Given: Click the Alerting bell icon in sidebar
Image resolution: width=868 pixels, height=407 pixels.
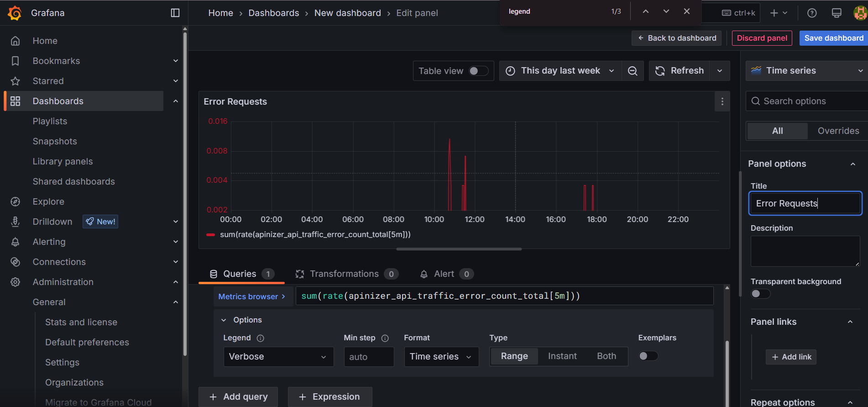Looking at the screenshot, I should pos(15,242).
